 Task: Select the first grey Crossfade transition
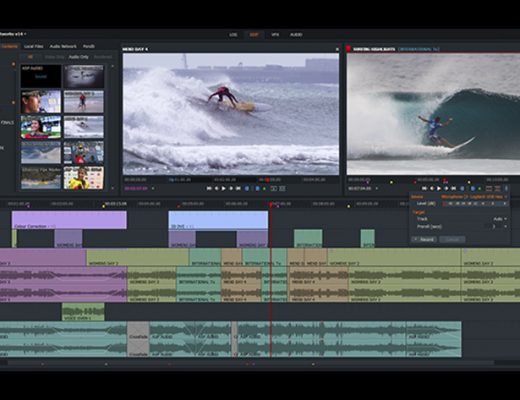(x=138, y=339)
